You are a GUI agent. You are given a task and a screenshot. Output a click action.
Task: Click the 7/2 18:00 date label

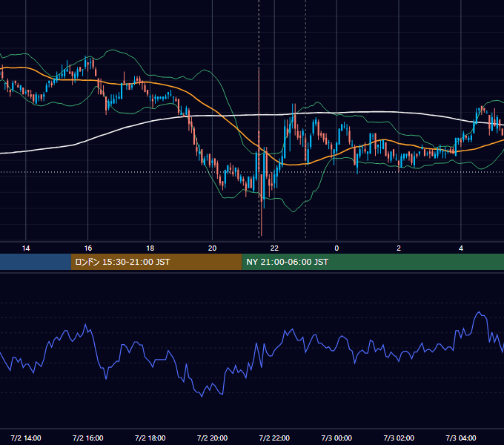tap(150, 438)
